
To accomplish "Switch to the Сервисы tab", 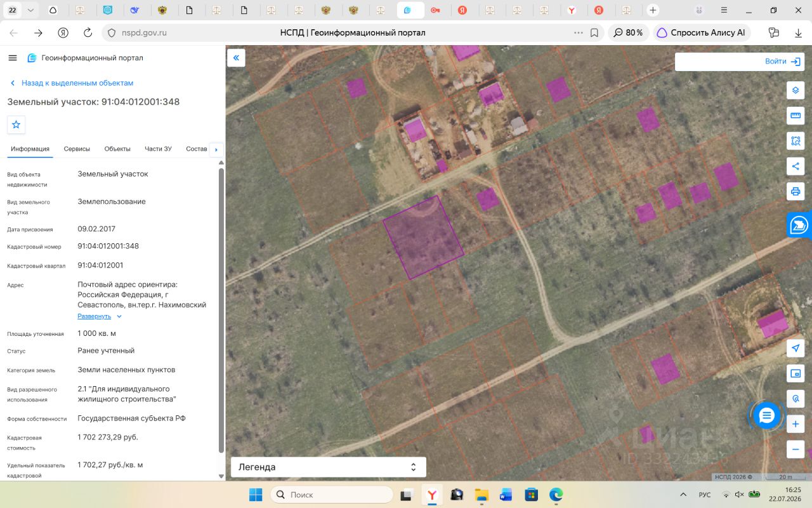I will tap(77, 149).
